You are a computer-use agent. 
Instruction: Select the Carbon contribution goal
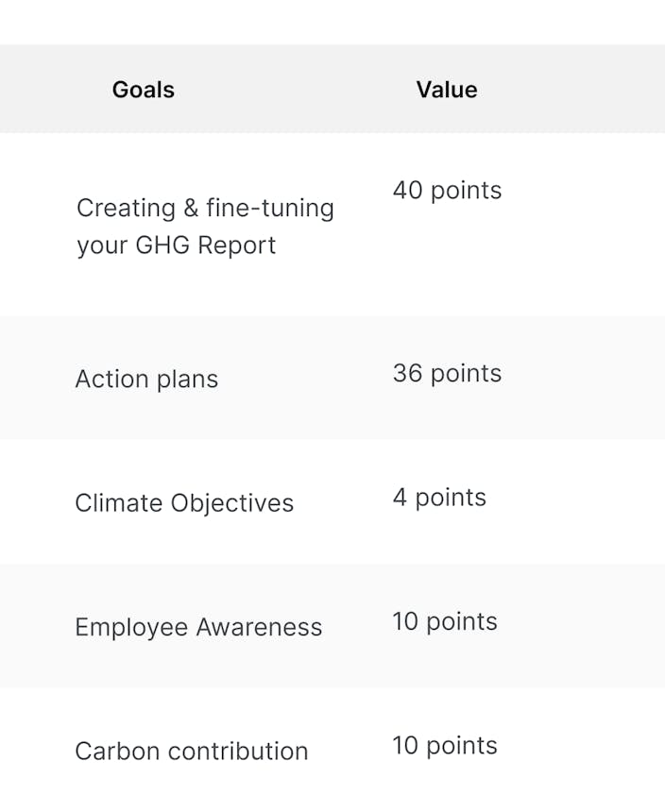coord(192,751)
